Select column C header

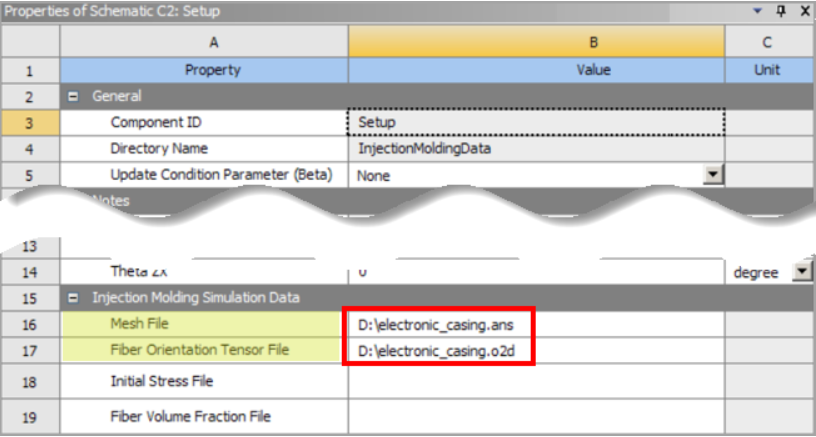[768, 42]
